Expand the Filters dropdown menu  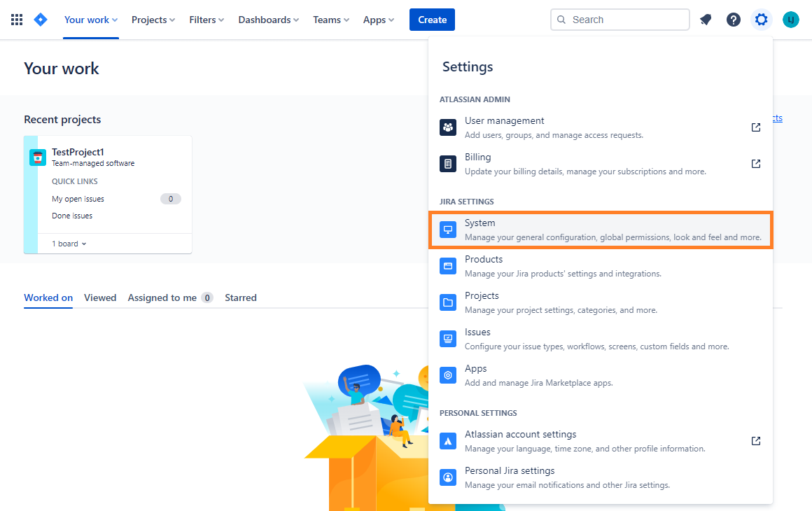pyautogui.click(x=206, y=20)
